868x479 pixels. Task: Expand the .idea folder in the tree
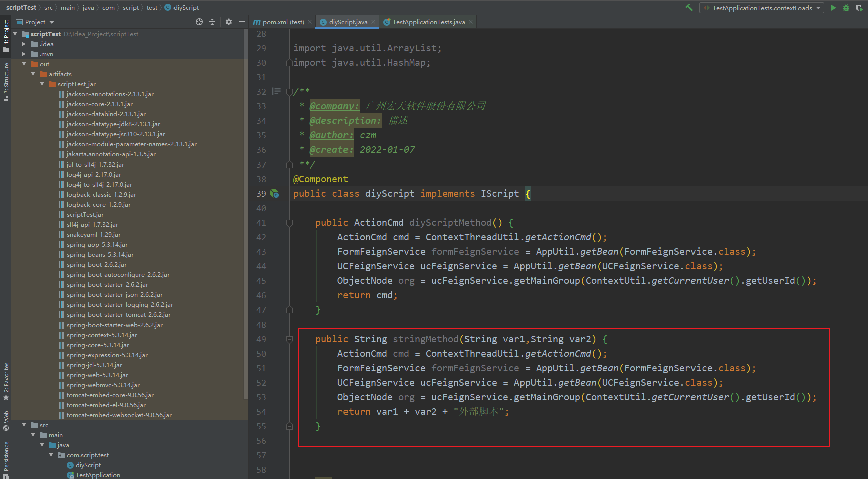coord(24,44)
